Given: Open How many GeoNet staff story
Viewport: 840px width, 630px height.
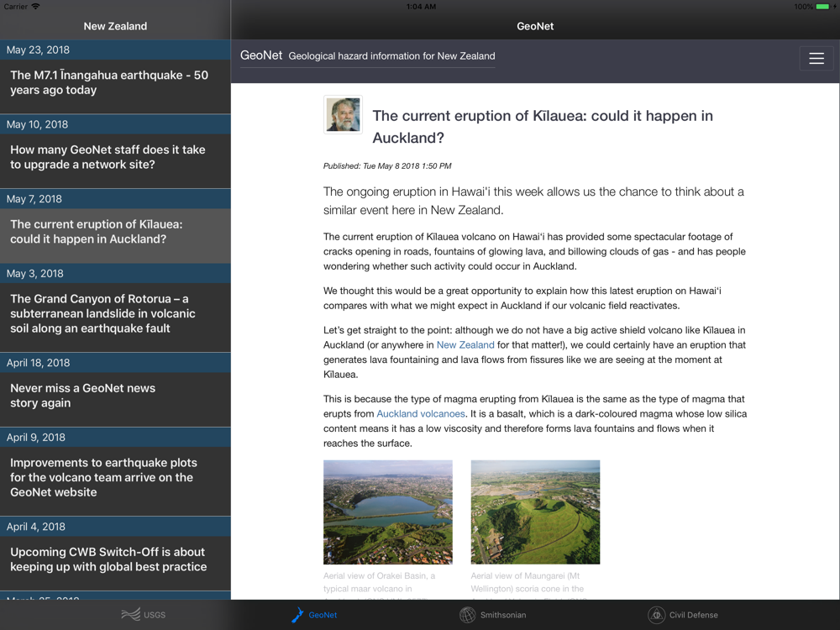Looking at the screenshot, I should coord(115,160).
